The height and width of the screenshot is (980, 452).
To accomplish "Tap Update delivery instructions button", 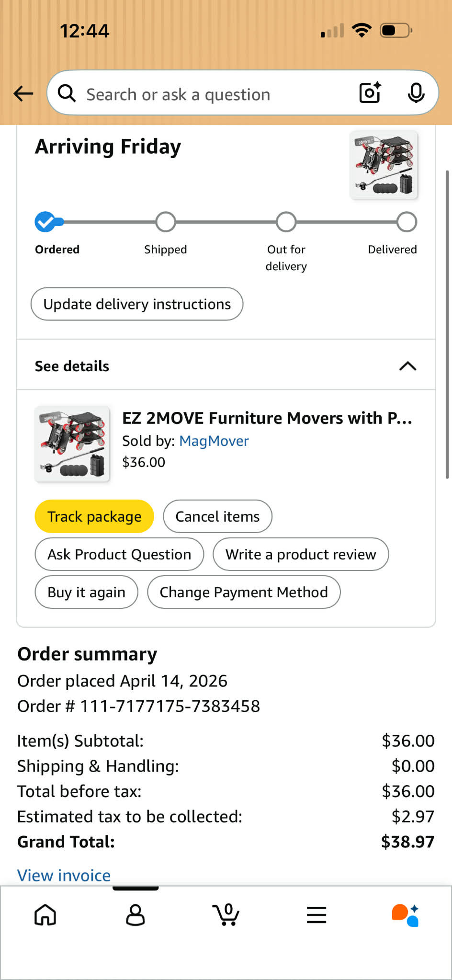I will pyautogui.click(x=137, y=304).
